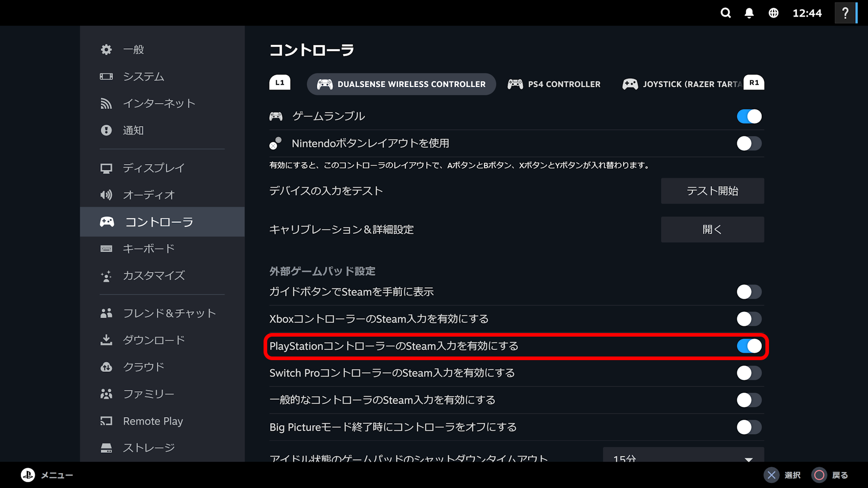Click the Remote Play cast icon

pyautogui.click(x=106, y=421)
